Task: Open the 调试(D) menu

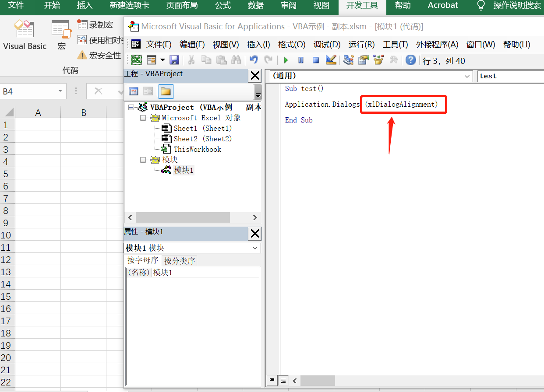Action: click(x=327, y=45)
